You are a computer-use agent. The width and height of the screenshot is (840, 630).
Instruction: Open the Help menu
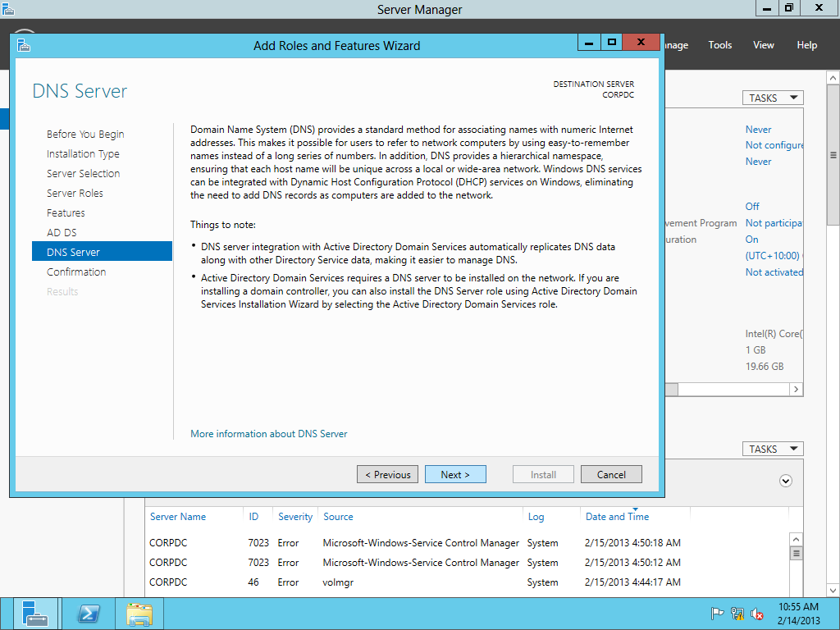point(806,45)
